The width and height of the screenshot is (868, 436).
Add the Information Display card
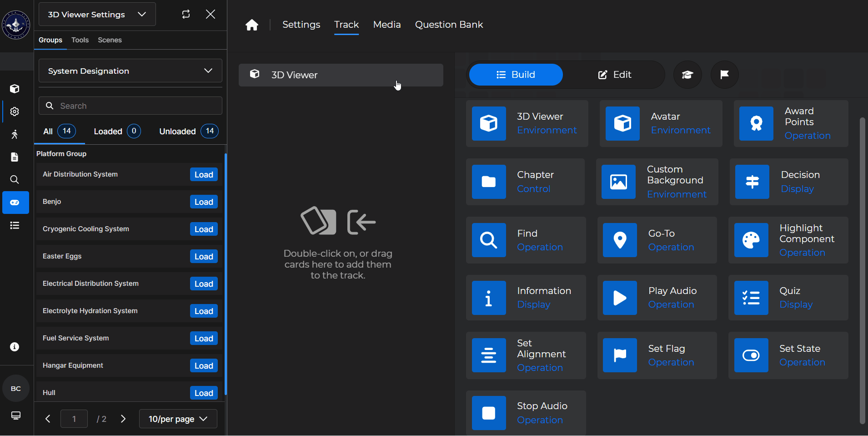[526, 298]
